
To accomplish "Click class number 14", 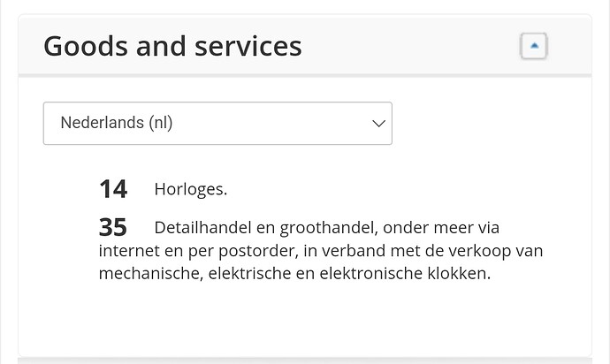I will 113,189.
